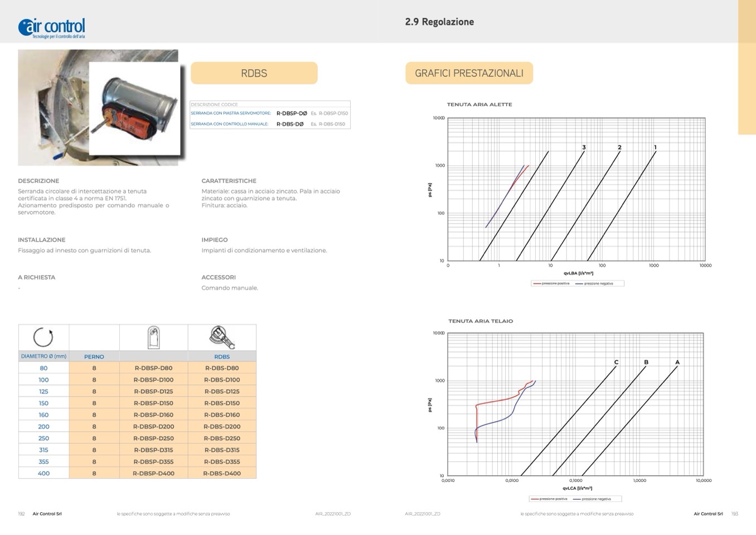This screenshot has height=535, width=756.
Task: Click the RDBS title banner
Action: click(x=254, y=73)
